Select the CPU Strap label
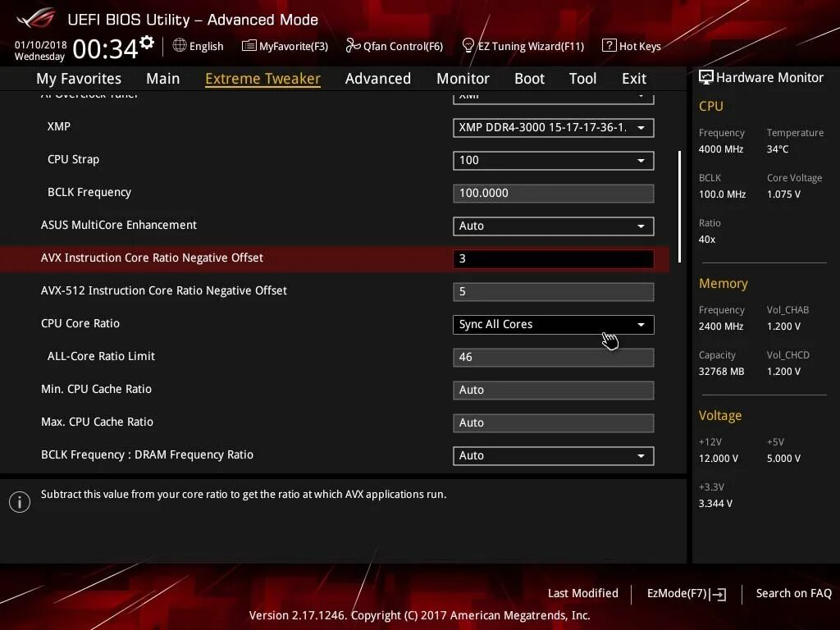Viewport: 840px width, 630px height. (73, 159)
